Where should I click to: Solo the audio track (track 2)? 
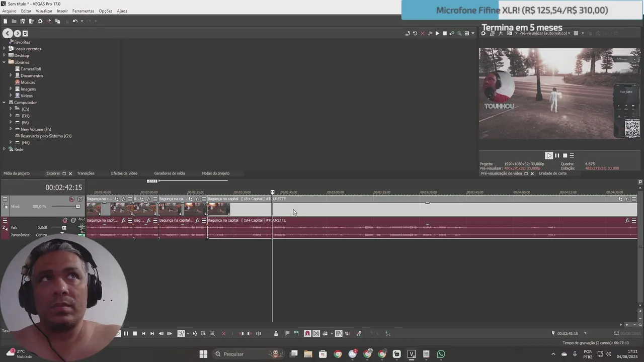tap(73, 221)
